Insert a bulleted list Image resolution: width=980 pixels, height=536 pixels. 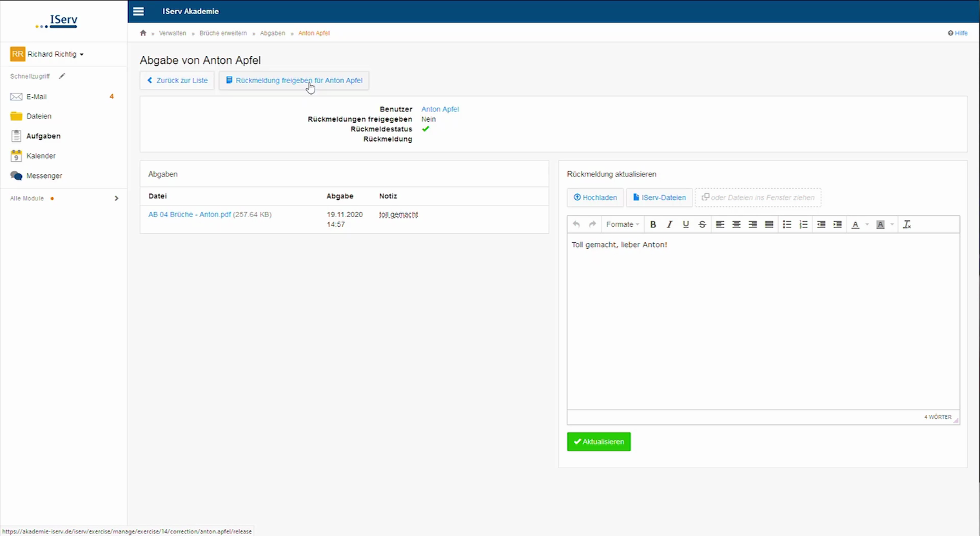787,224
